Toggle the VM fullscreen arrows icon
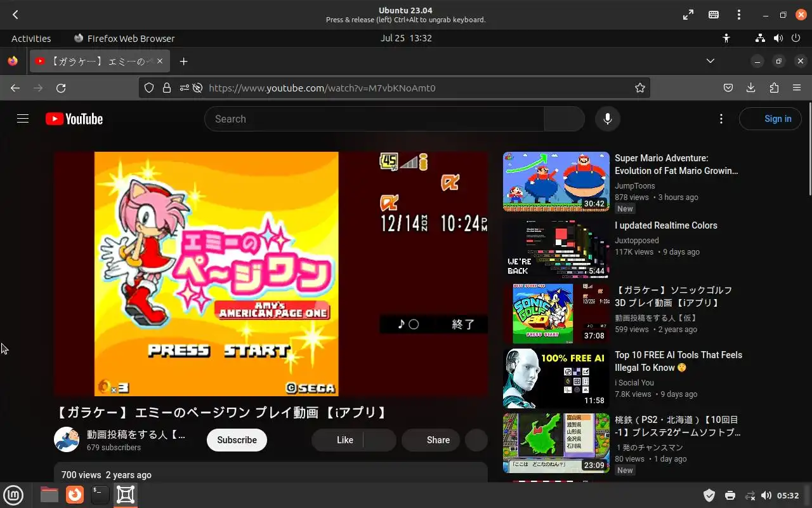Viewport: 812px width, 508px height. [x=688, y=15]
